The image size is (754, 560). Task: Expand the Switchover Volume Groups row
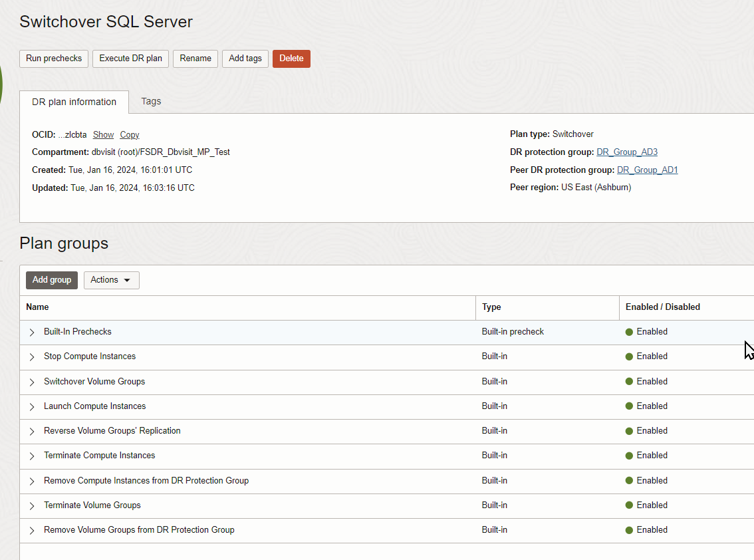pyautogui.click(x=32, y=382)
